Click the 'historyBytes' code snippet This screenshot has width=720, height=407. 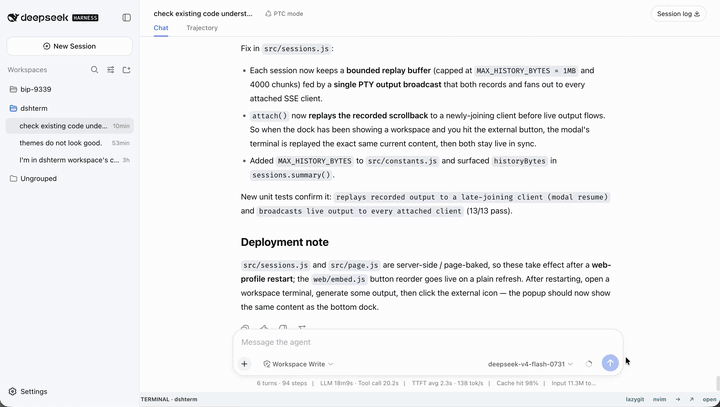[x=519, y=161]
